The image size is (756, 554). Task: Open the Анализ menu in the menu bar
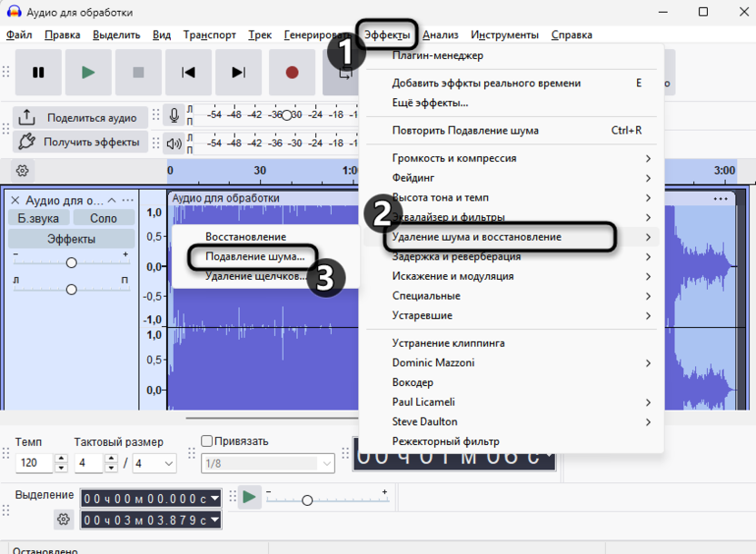(x=440, y=35)
